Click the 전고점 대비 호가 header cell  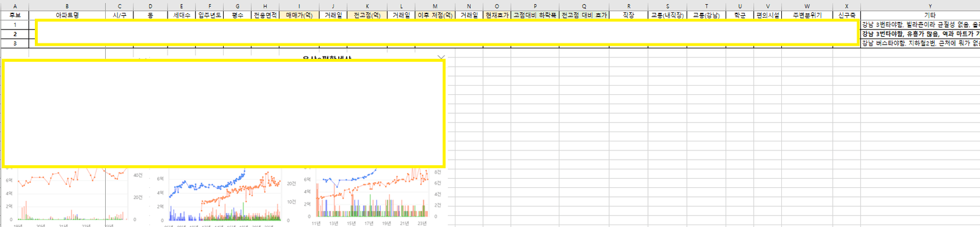coord(584,15)
